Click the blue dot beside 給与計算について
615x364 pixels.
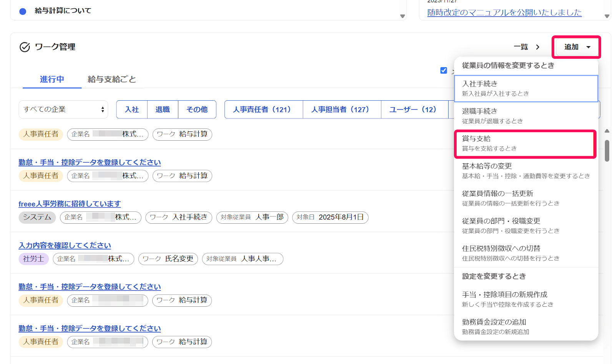coord(23,11)
